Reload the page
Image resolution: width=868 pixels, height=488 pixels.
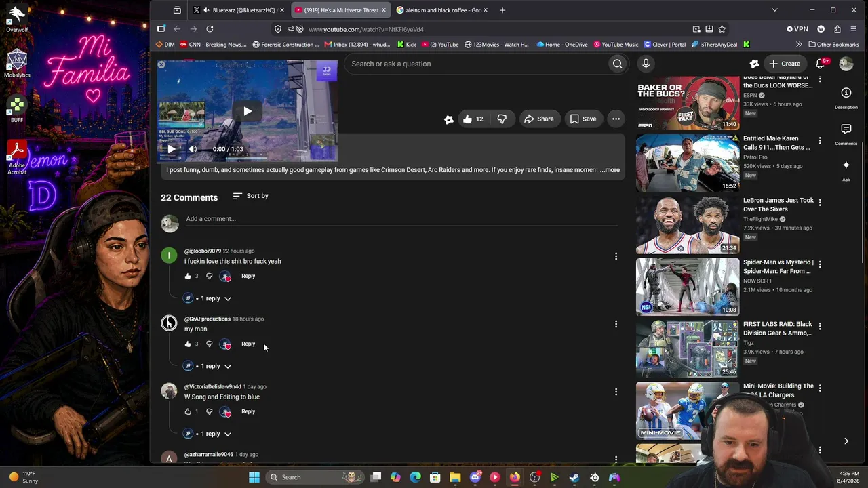coord(210,29)
